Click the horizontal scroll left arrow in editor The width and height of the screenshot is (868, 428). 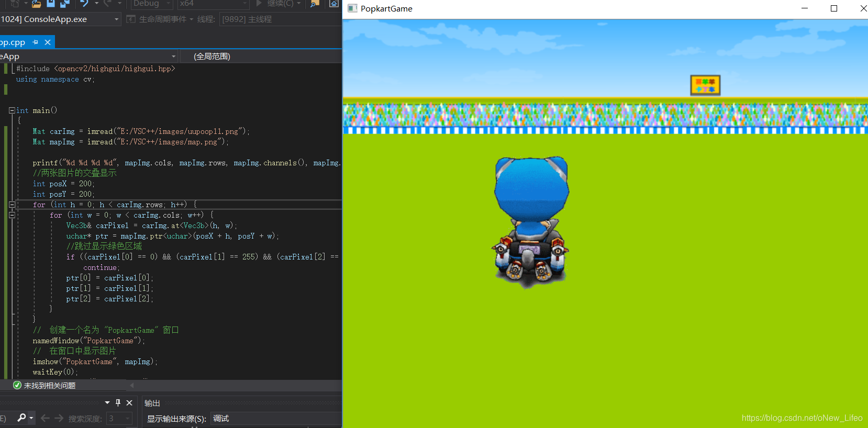(132, 386)
